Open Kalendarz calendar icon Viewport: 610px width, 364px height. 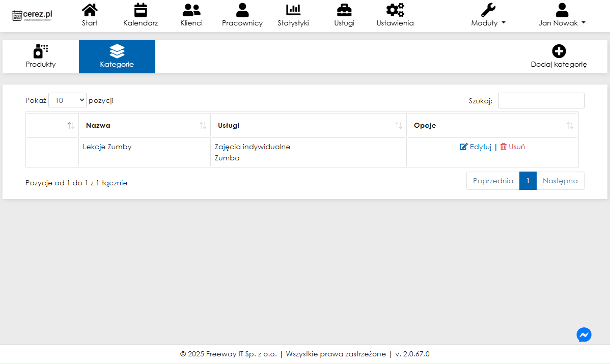(141, 10)
